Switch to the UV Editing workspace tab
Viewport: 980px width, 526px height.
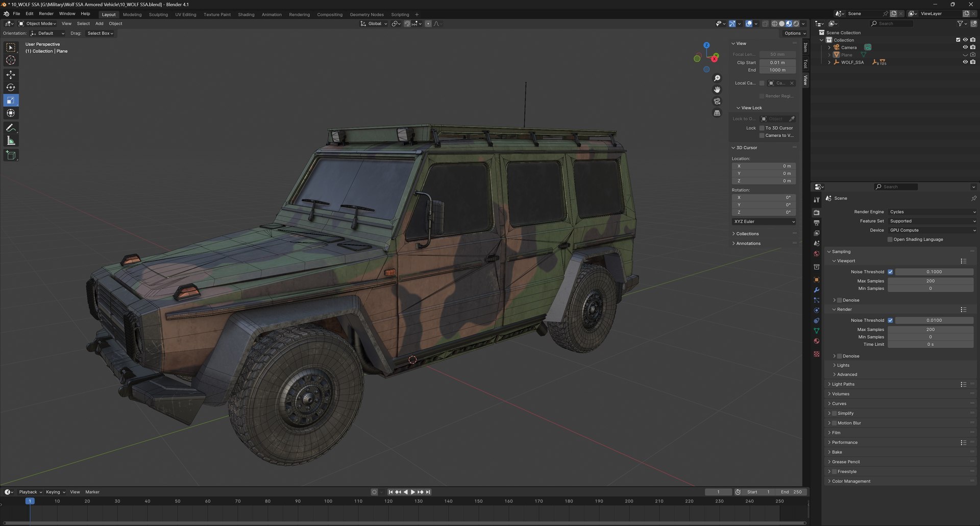click(x=186, y=14)
